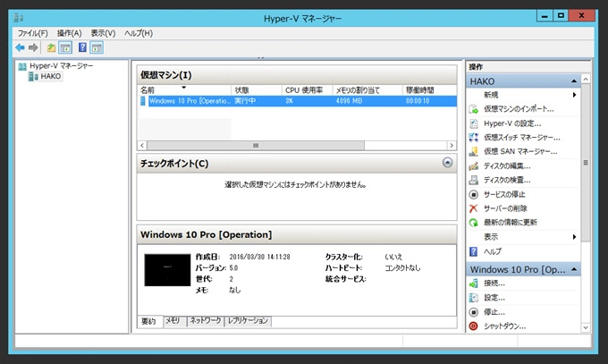The height and width of the screenshot is (364, 608).
Task: Switch to the ネットワーク tab
Action: click(206, 320)
